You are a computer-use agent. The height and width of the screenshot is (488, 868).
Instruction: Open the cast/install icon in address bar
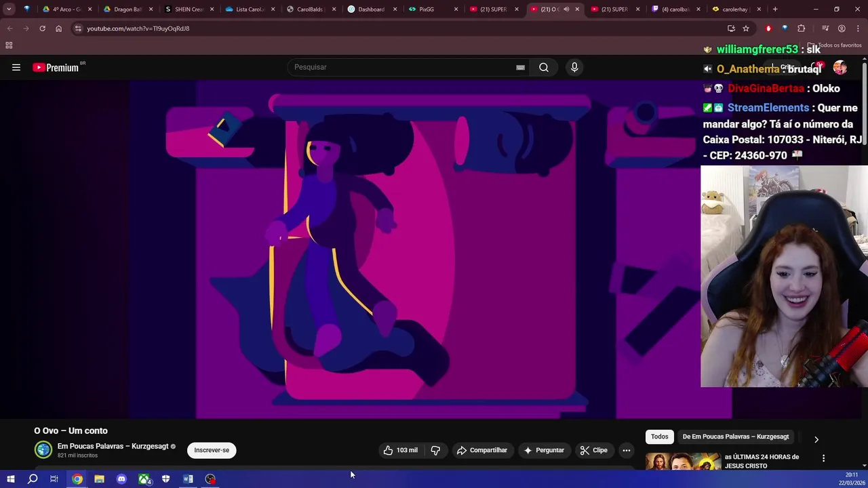point(731,28)
